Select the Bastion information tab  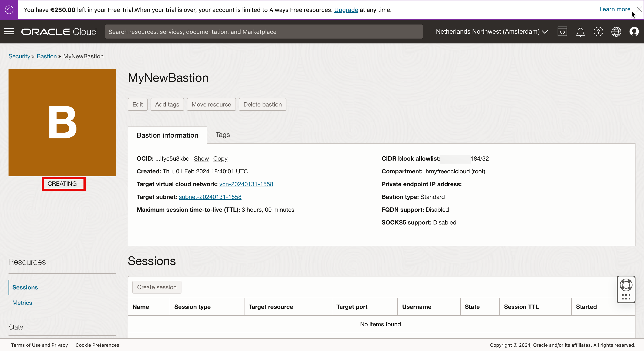point(167,135)
